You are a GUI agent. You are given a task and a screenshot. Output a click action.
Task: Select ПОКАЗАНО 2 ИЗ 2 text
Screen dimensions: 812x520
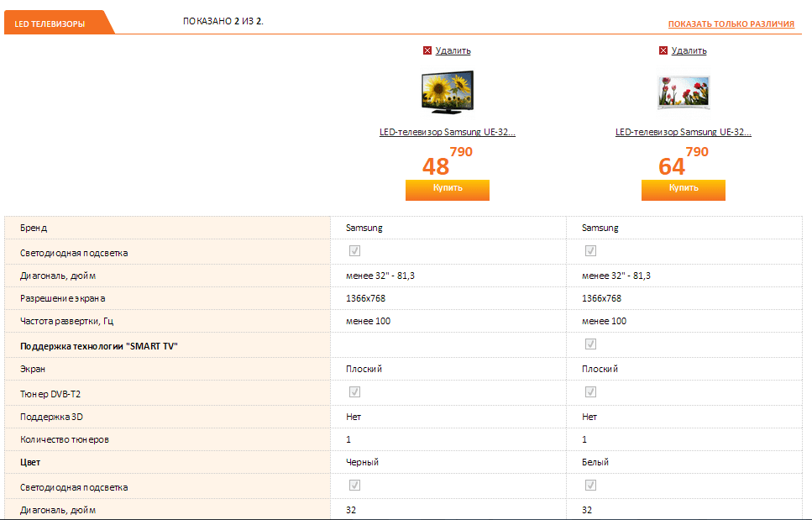[x=223, y=21]
